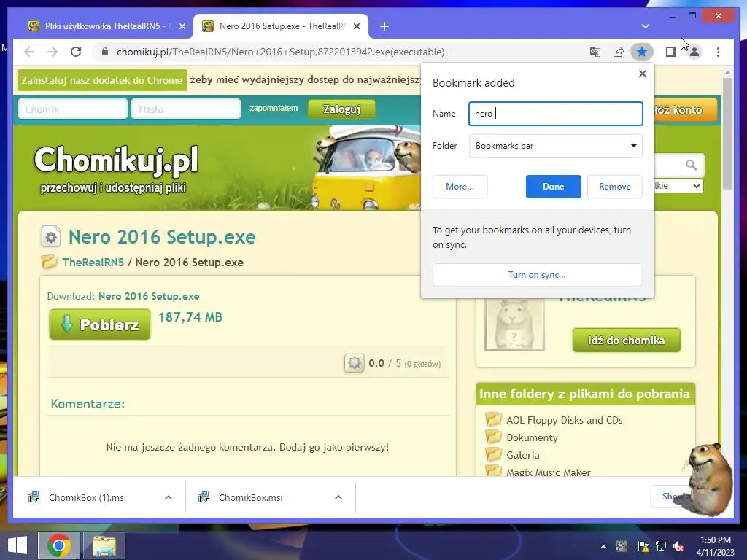Click the Done button
Image resolution: width=747 pixels, height=560 pixels.
click(x=553, y=187)
